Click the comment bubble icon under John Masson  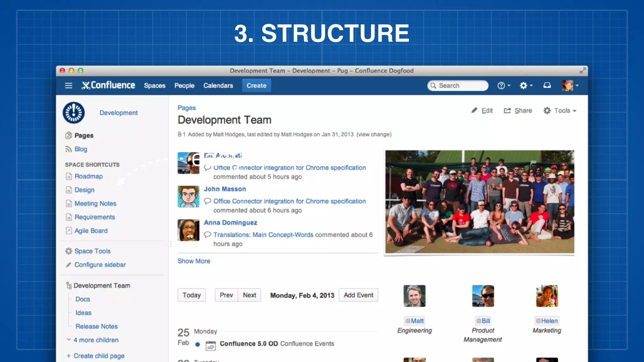tap(207, 201)
